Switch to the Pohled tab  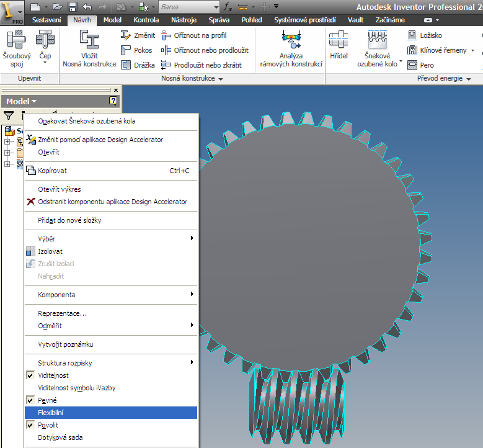(x=252, y=20)
